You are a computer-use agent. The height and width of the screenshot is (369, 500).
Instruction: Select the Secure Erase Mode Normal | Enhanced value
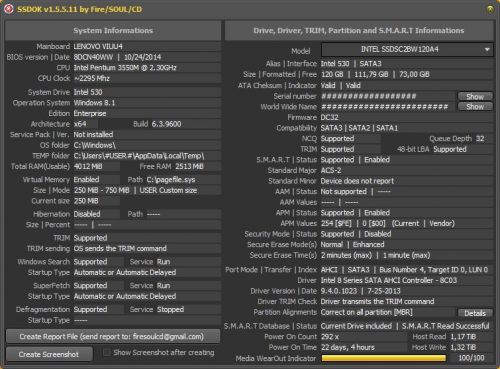coord(352,245)
